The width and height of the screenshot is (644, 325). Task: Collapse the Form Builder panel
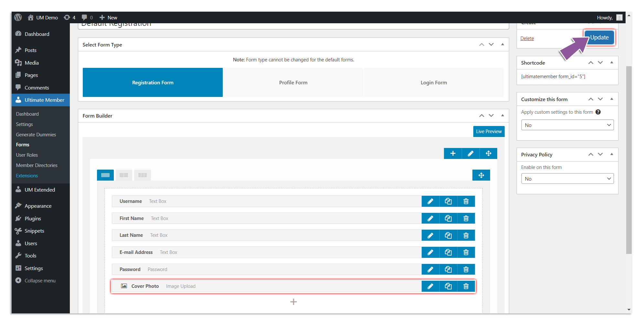[x=502, y=116]
